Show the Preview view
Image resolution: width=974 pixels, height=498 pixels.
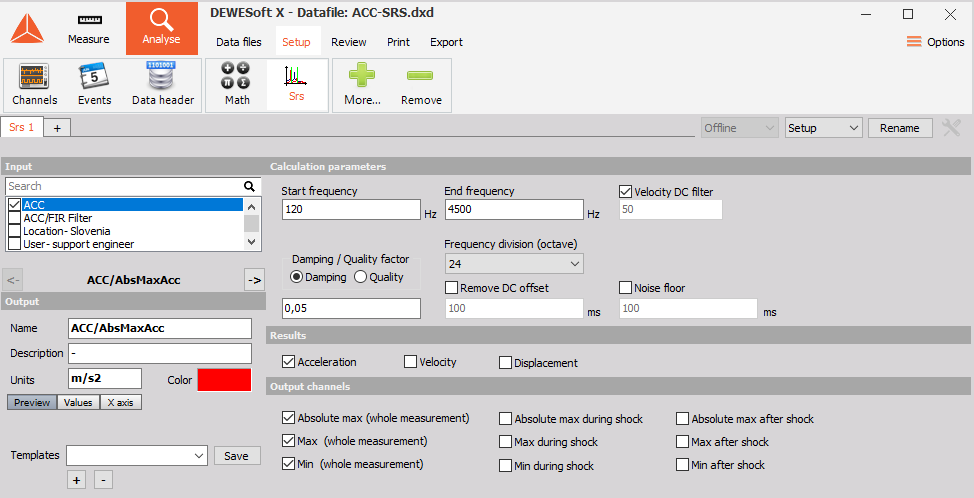(32, 402)
